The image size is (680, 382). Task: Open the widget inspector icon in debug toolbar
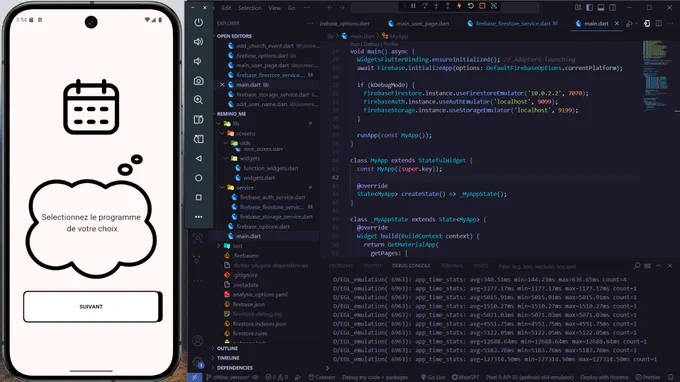pos(494,6)
